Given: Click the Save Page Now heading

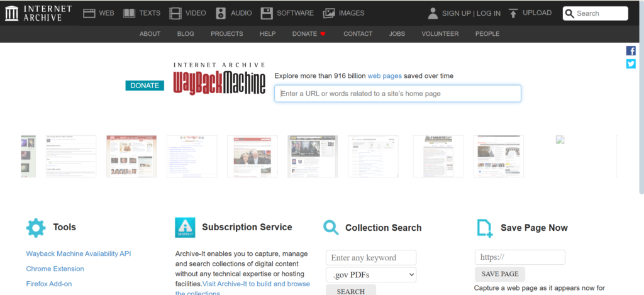Looking at the screenshot, I should (x=534, y=228).
